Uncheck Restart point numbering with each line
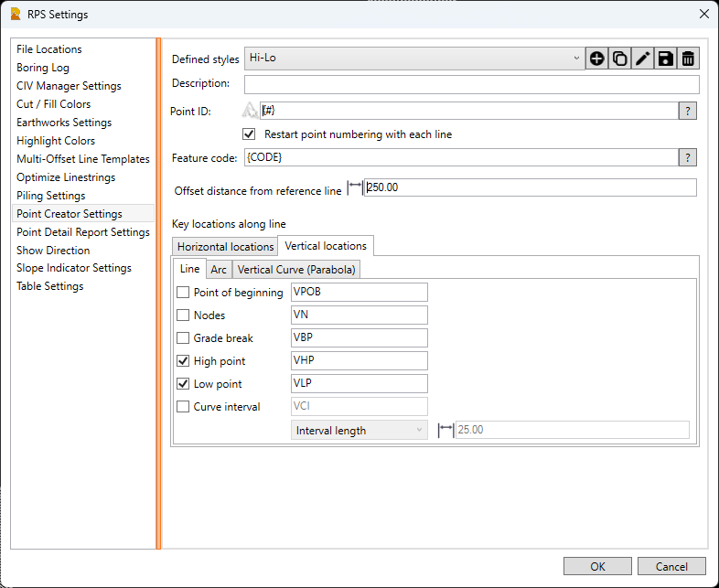 click(249, 134)
